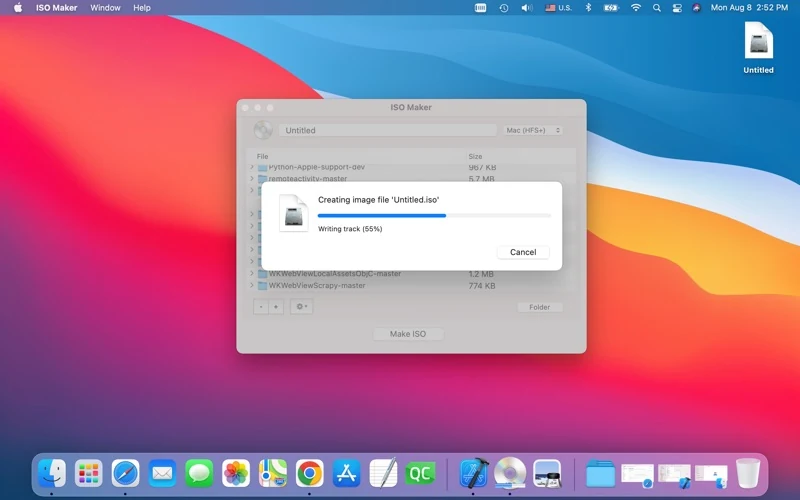Open the ISO Maker app menu
Image resolution: width=800 pixels, height=500 pixels.
coord(57,8)
